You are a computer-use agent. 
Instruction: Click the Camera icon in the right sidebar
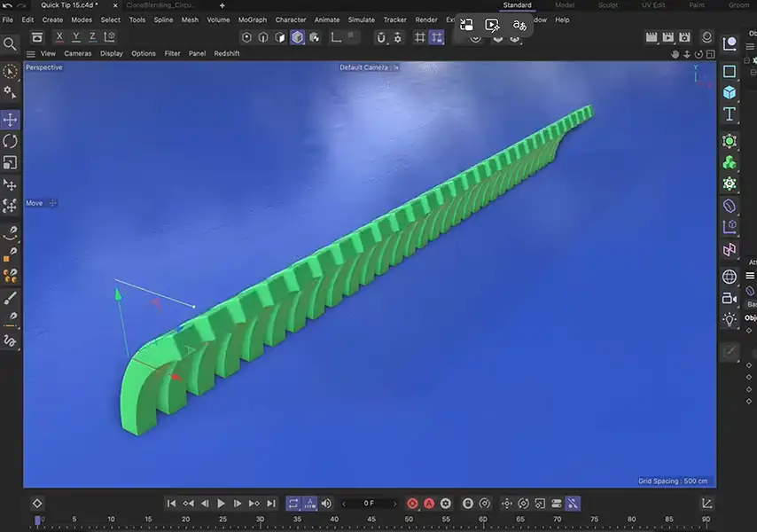tap(729, 299)
